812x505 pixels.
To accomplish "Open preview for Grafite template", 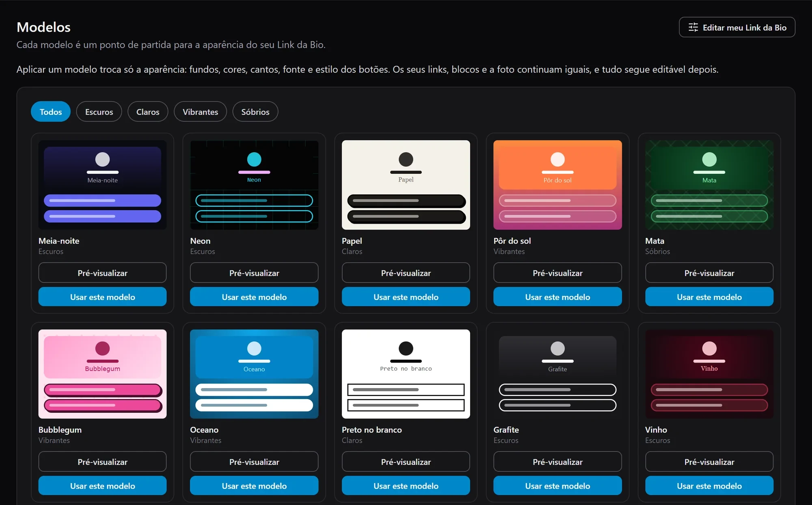I will pyautogui.click(x=557, y=462).
